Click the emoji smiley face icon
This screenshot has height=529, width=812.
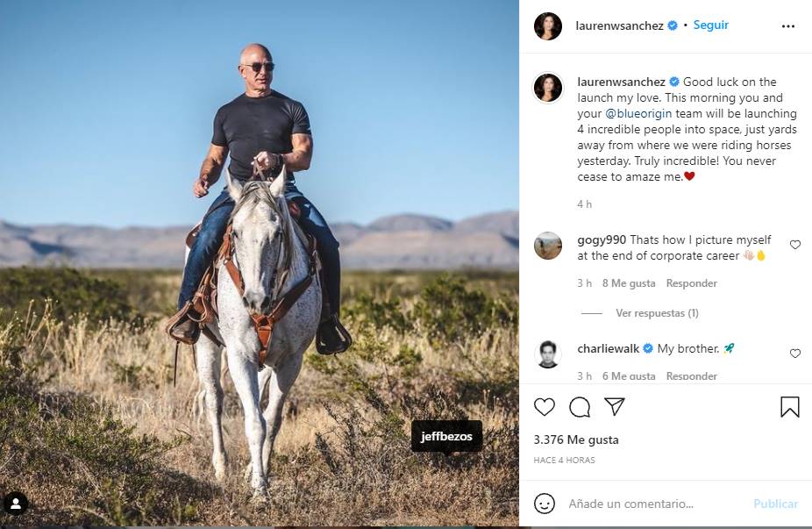pyautogui.click(x=545, y=504)
